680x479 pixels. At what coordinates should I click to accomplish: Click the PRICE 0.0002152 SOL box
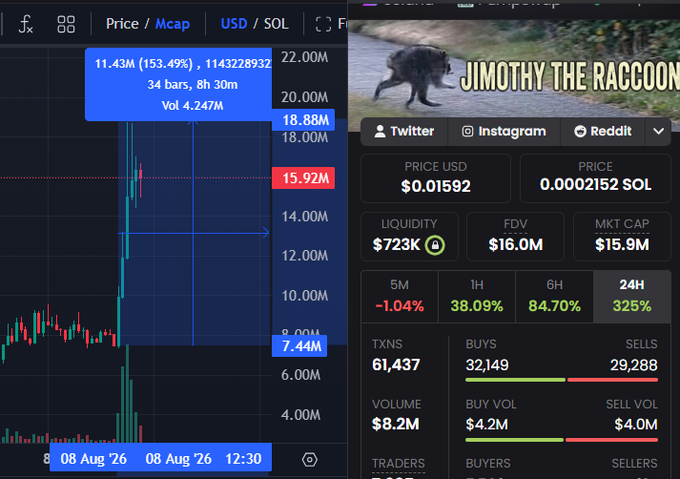click(x=595, y=178)
